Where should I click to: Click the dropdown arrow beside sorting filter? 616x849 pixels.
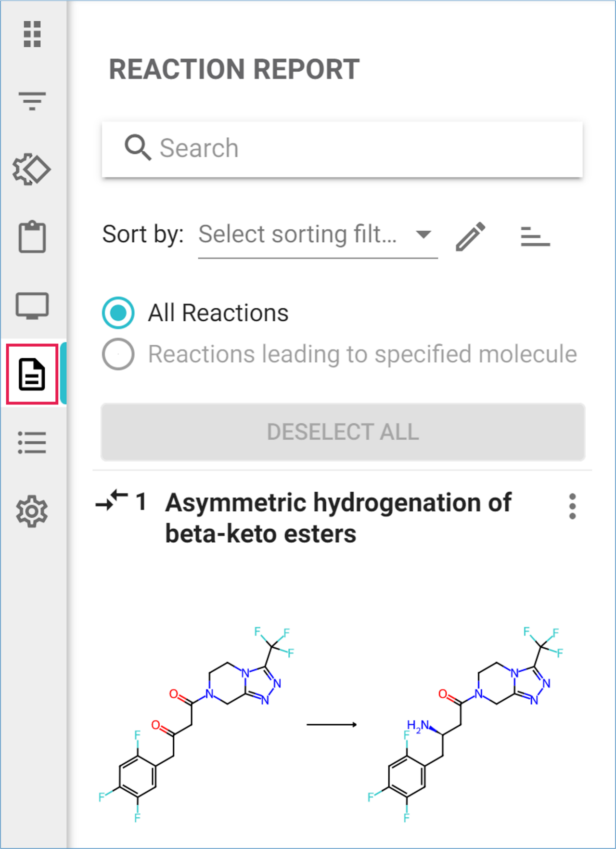[423, 235]
